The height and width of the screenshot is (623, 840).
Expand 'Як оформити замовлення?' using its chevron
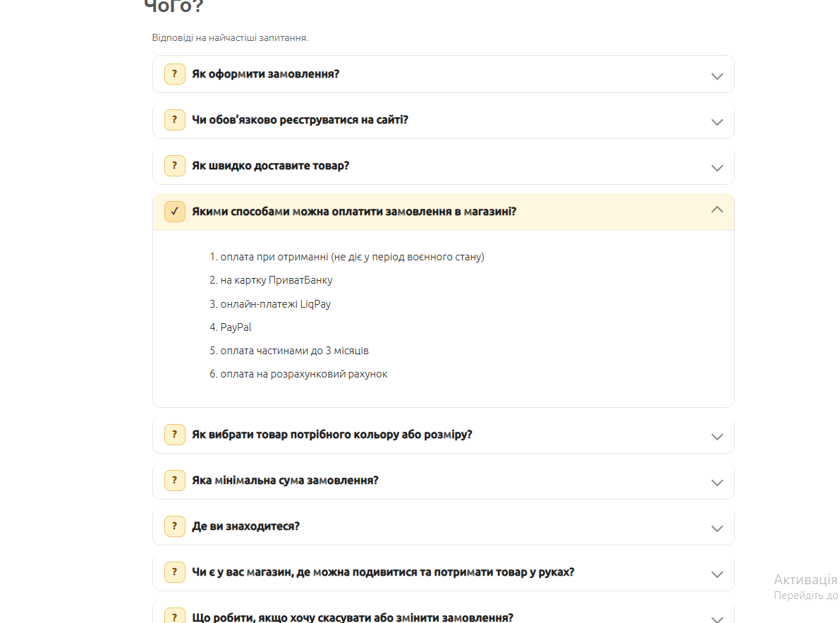pyautogui.click(x=717, y=76)
